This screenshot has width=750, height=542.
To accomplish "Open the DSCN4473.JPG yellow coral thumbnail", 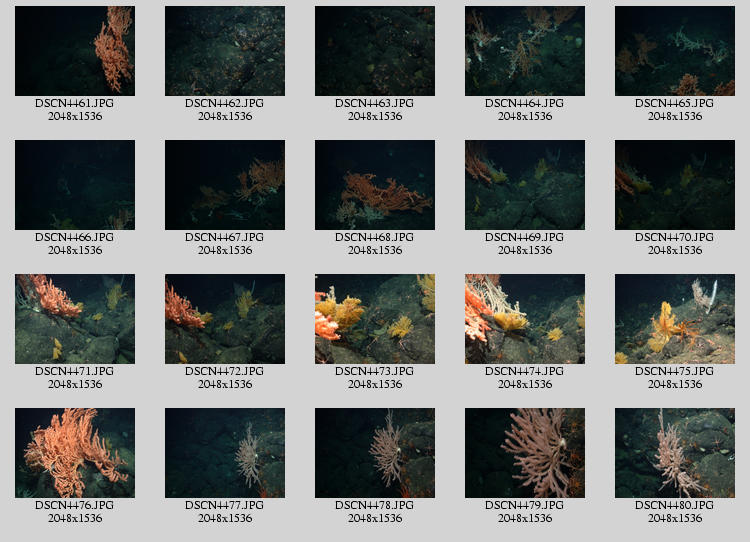I will click(375, 319).
